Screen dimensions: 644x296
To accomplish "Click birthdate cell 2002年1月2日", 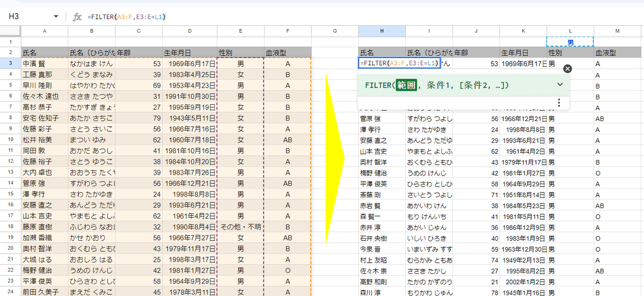I will [x=523, y=281].
